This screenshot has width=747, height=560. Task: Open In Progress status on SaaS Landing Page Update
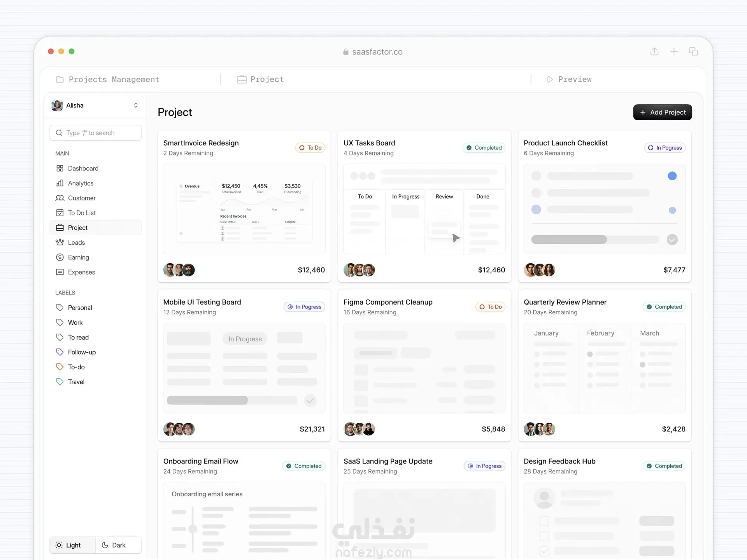tap(484, 466)
